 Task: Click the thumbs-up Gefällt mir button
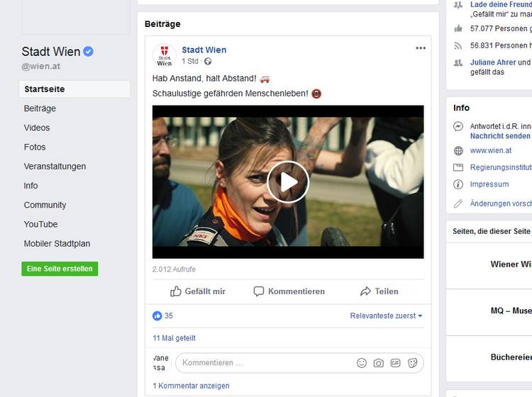click(197, 291)
